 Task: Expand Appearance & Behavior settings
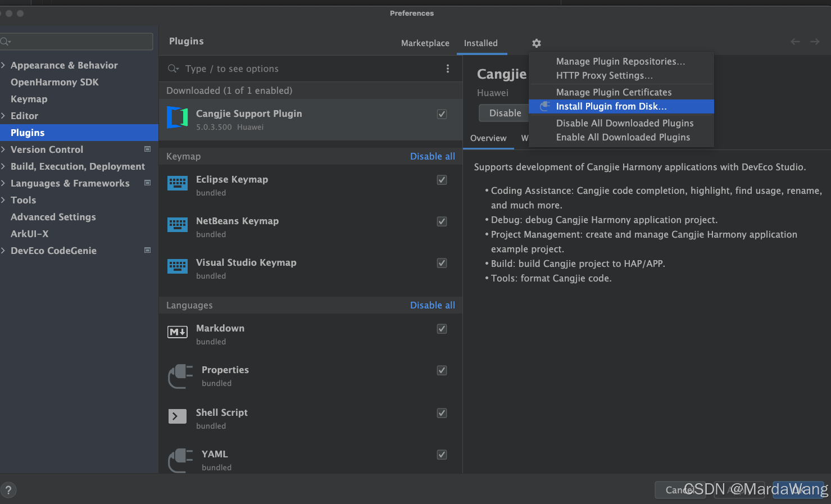coord(3,65)
